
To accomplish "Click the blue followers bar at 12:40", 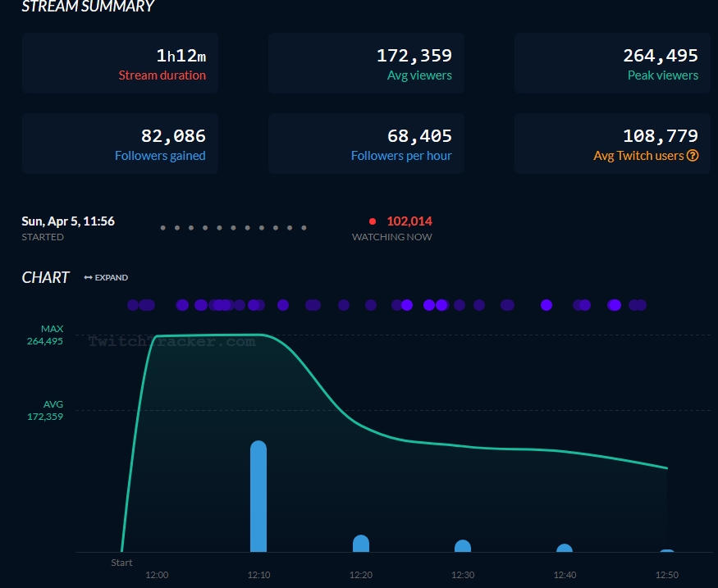I will tap(565, 548).
